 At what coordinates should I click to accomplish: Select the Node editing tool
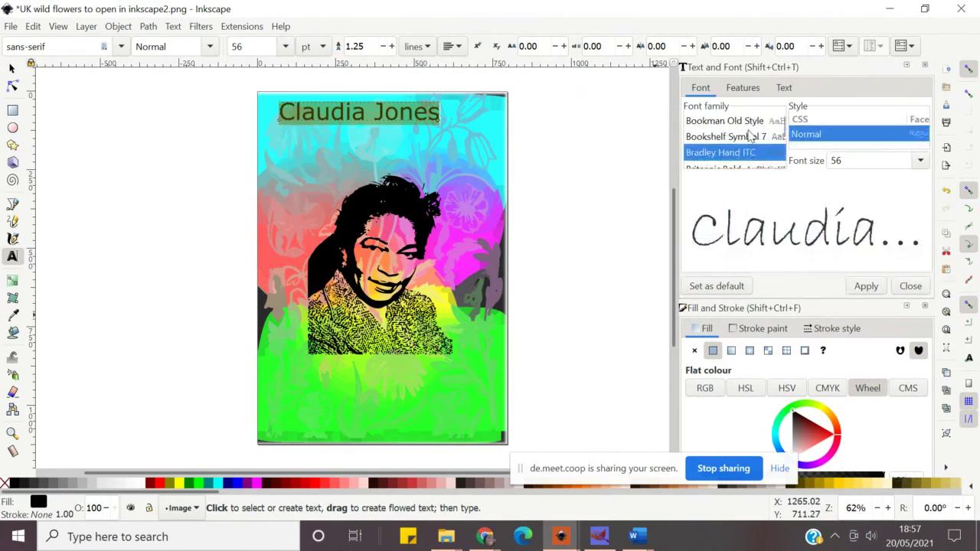point(12,86)
